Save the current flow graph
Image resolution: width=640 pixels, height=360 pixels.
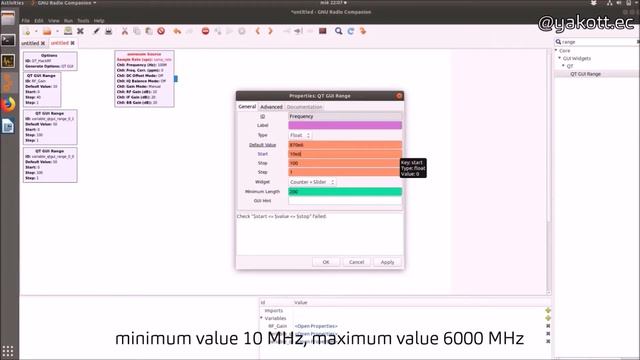[x=68, y=31]
